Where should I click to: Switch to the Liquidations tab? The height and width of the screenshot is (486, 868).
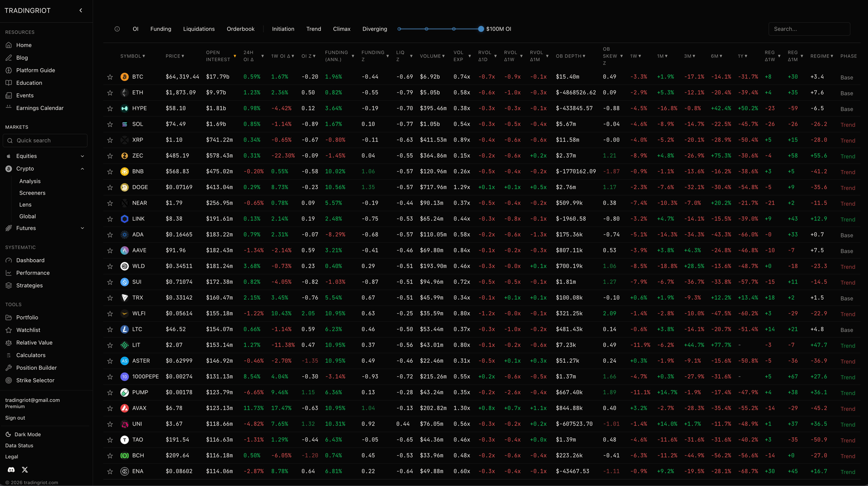[199, 29]
